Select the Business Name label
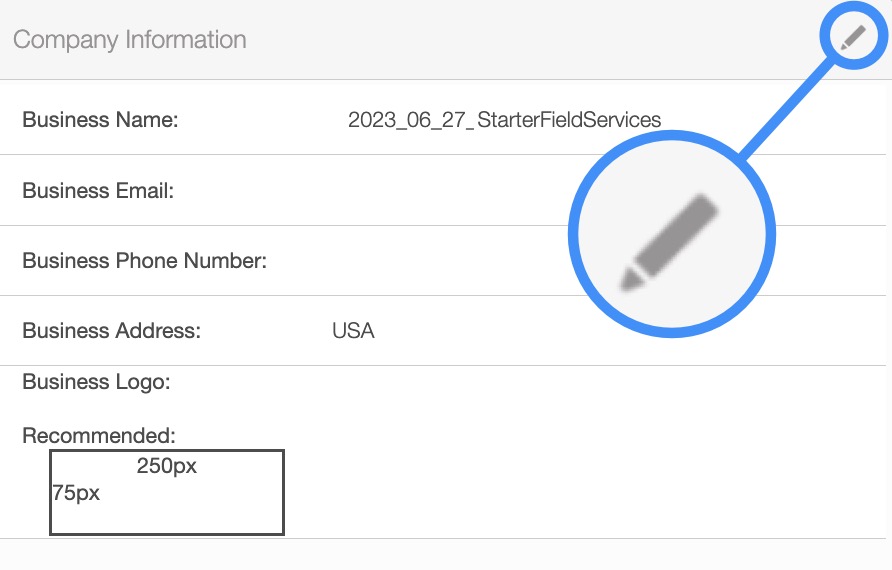892x570 pixels. pos(100,120)
